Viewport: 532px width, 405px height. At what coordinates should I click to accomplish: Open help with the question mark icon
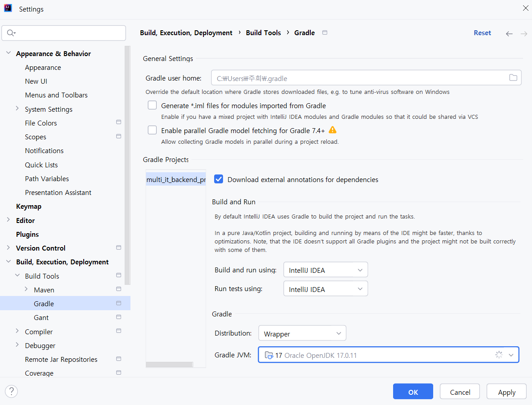pos(11,391)
